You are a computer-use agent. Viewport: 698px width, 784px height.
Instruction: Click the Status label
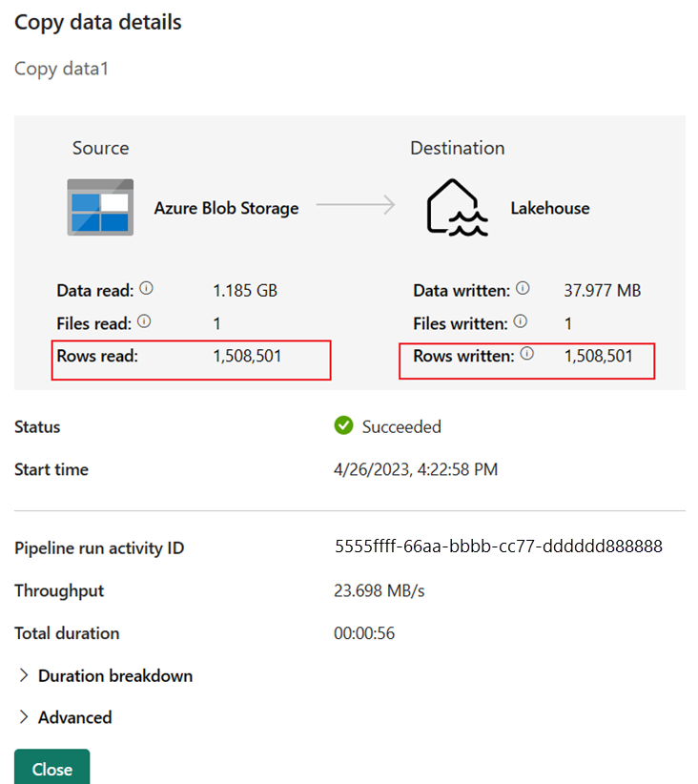37,427
